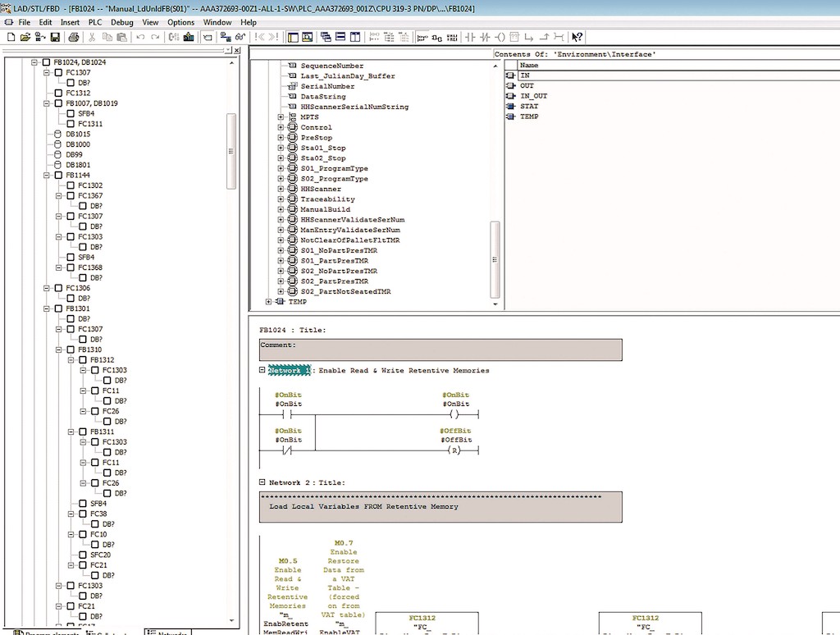The width and height of the screenshot is (840, 635).
Task: Click the interface tree scrollbar thumb
Action: [495, 259]
